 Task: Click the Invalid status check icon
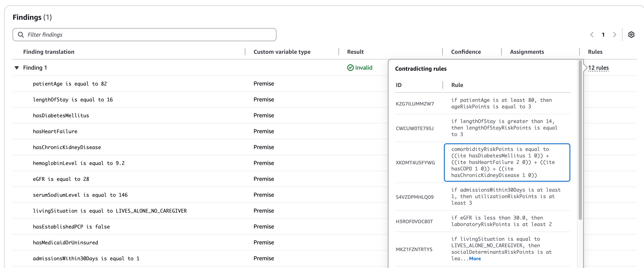350,68
